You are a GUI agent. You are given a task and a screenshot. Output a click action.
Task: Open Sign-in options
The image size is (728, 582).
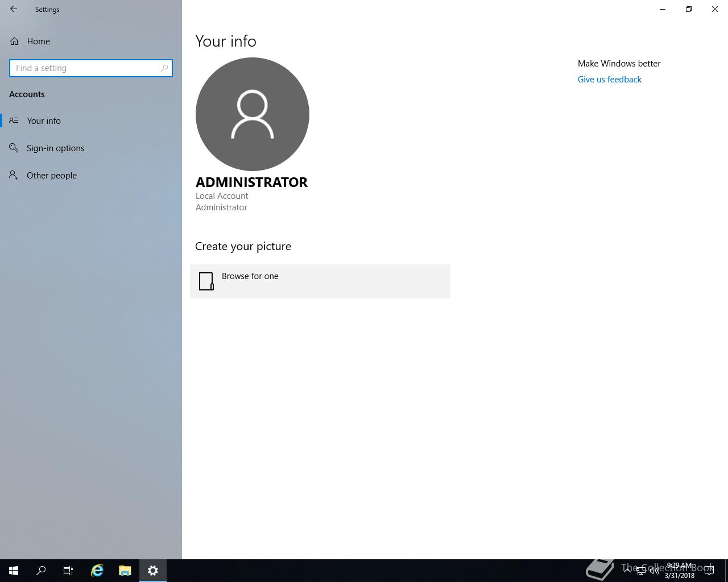[x=91, y=148]
